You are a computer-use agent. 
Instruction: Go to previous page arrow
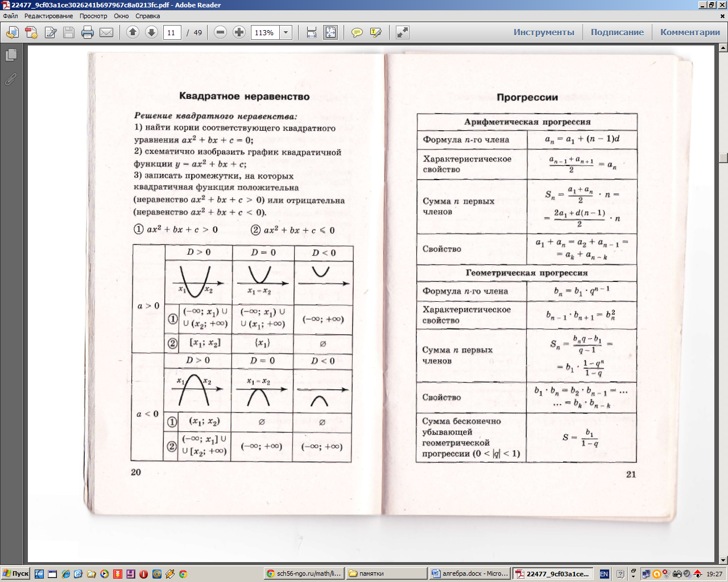(133, 32)
